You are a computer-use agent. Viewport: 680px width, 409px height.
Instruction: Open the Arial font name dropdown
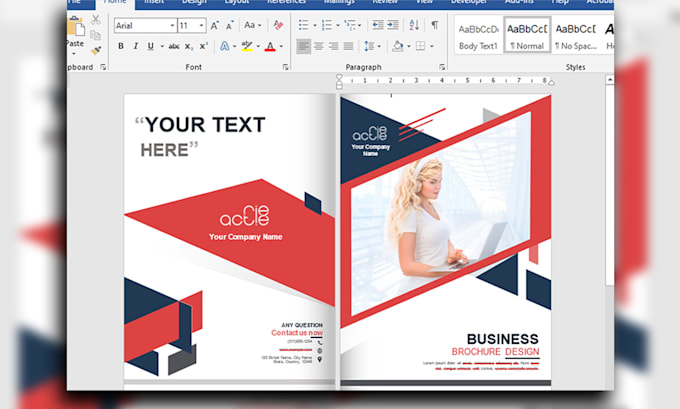click(x=173, y=26)
